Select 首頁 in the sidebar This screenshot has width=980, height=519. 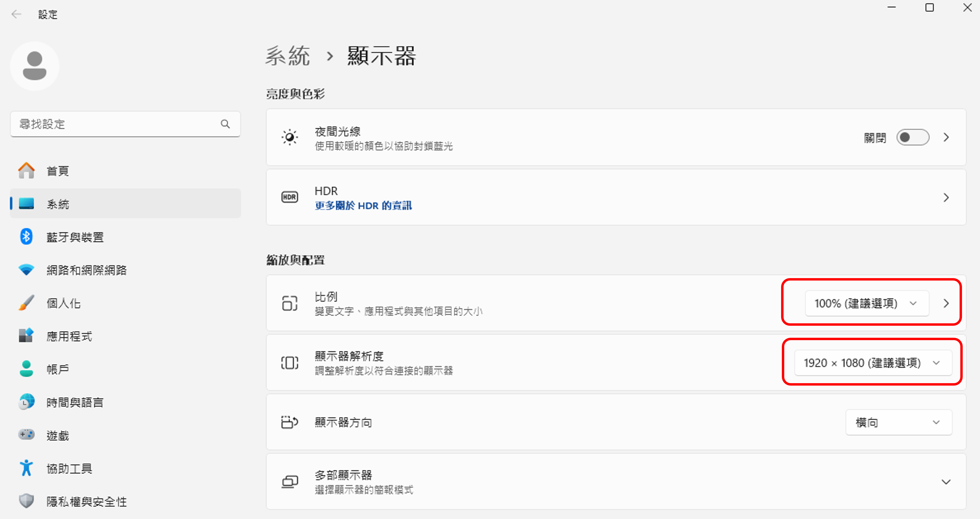coord(126,171)
